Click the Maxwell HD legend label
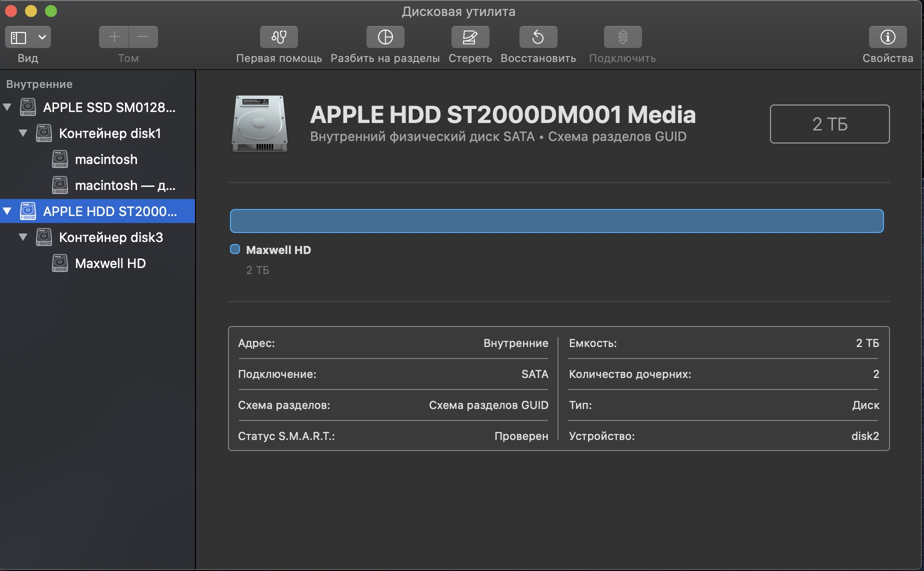 [x=278, y=250]
